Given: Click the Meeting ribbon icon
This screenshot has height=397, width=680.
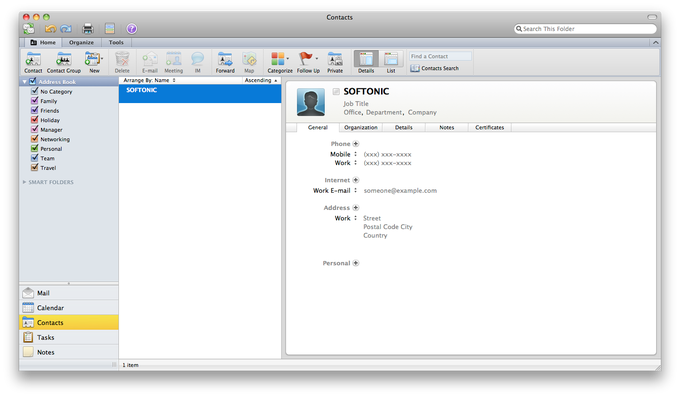Looking at the screenshot, I should pyautogui.click(x=173, y=62).
